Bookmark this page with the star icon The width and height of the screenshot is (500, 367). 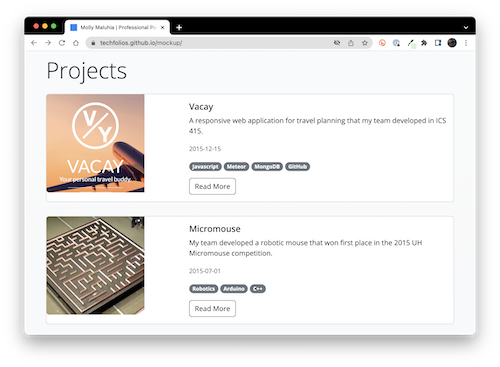[x=365, y=43]
